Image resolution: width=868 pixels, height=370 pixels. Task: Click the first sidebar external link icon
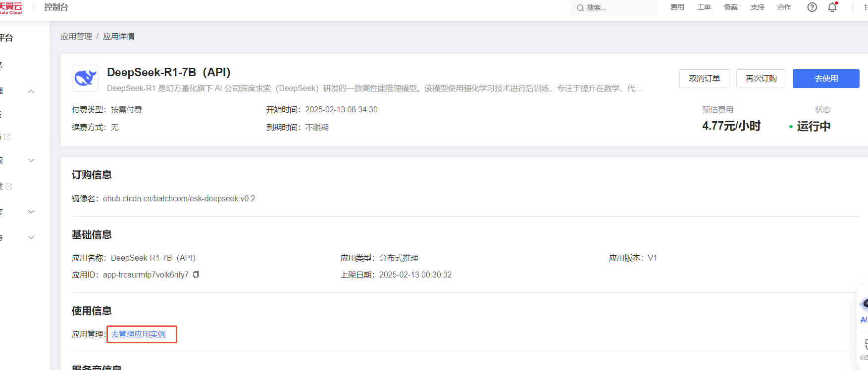[x=7, y=137]
